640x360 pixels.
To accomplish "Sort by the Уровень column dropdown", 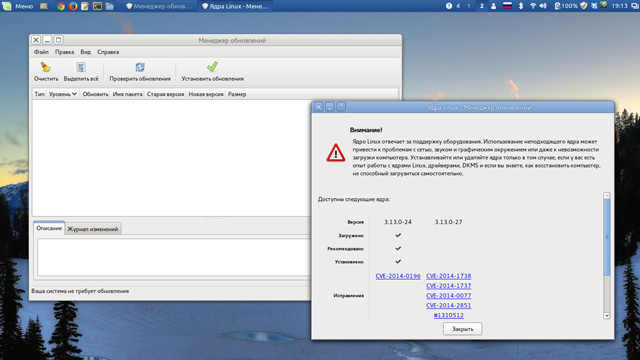I will click(x=63, y=94).
